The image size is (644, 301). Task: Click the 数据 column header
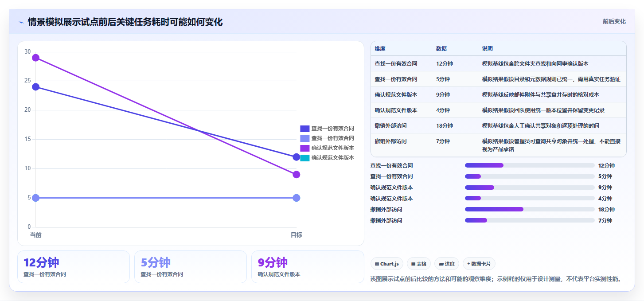441,49
